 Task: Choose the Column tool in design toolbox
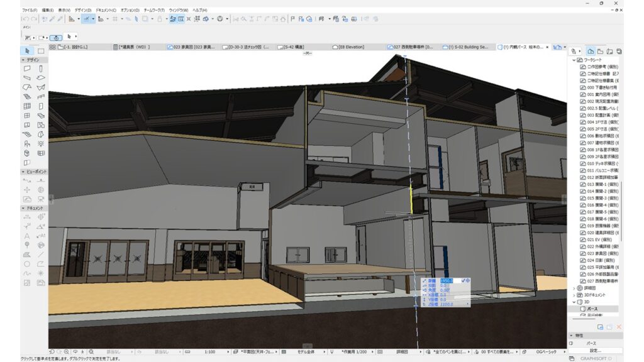41,69
